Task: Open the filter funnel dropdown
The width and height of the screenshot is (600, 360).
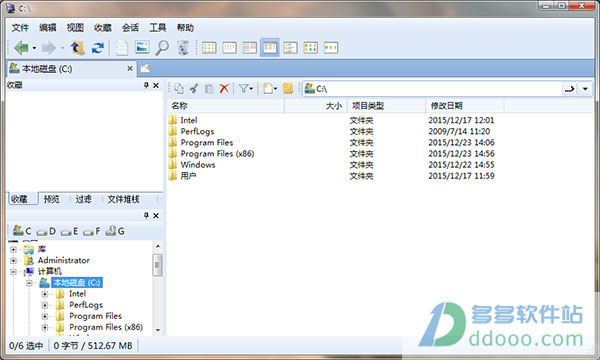Action: click(x=246, y=89)
